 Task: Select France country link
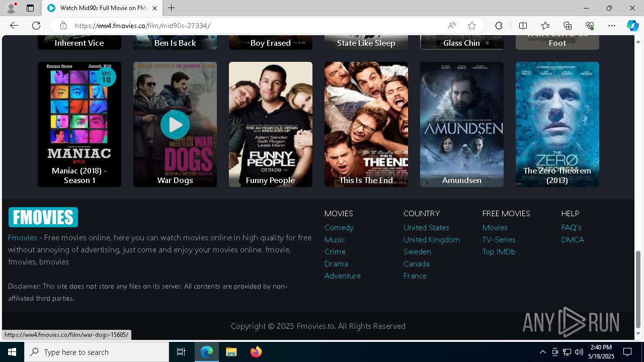click(415, 276)
